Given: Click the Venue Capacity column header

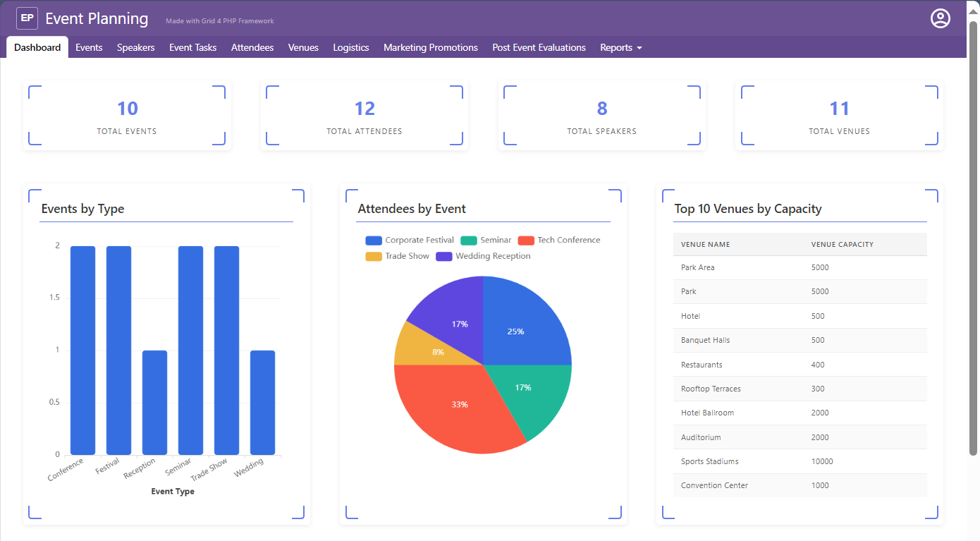Looking at the screenshot, I should pos(842,245).
